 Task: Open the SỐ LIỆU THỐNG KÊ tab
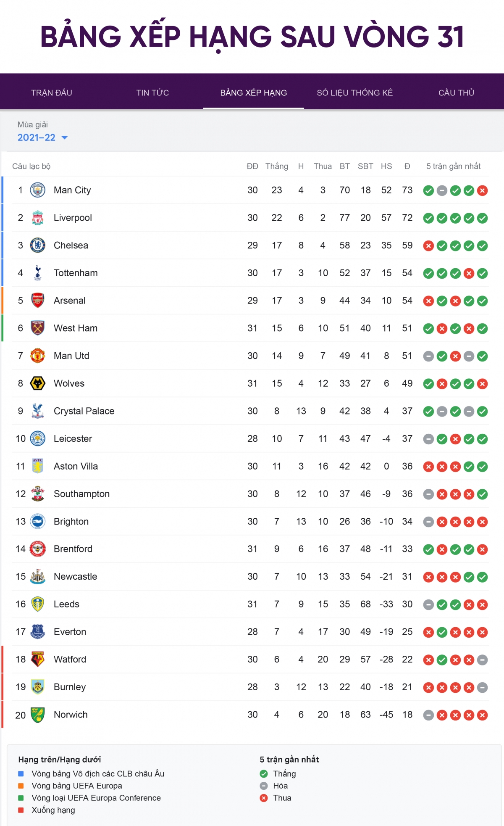pos(354,92)
